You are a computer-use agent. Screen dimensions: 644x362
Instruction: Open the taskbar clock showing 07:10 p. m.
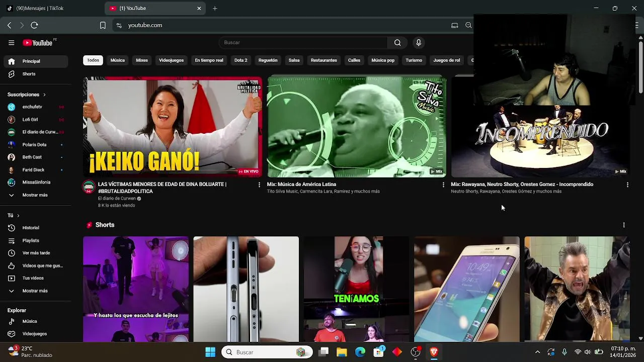(x=623, y=352)
